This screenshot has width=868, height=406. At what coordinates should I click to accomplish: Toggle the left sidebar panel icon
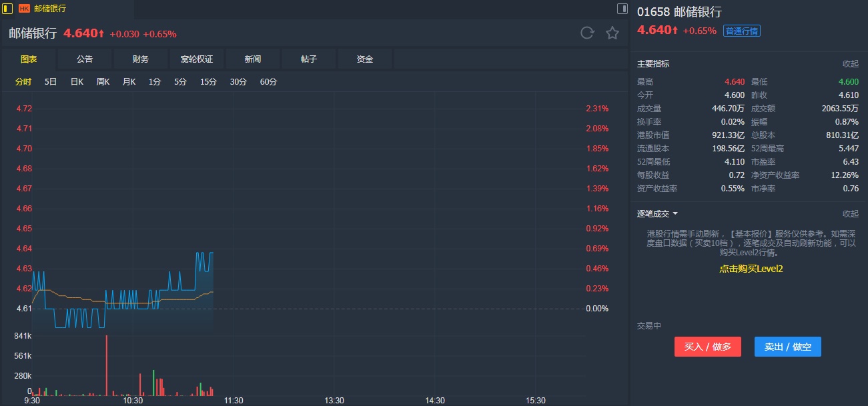pyautogui.click(x=8, y=9)
